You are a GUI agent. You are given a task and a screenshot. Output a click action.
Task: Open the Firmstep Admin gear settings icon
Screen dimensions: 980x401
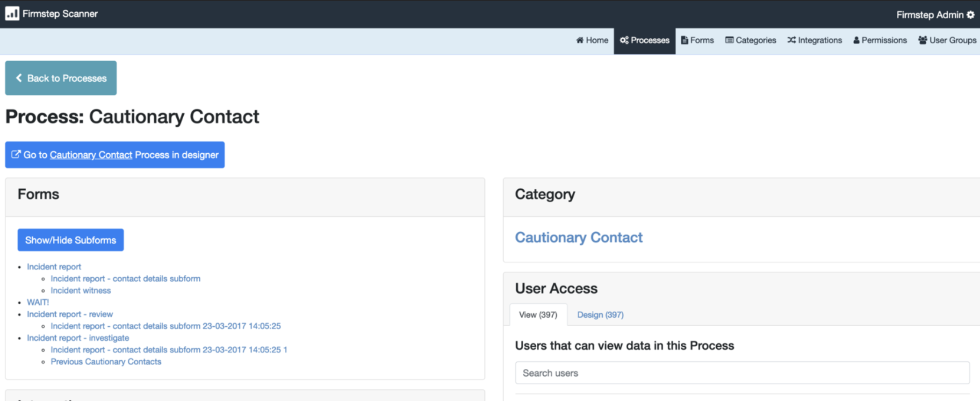(x=971, y=14)
